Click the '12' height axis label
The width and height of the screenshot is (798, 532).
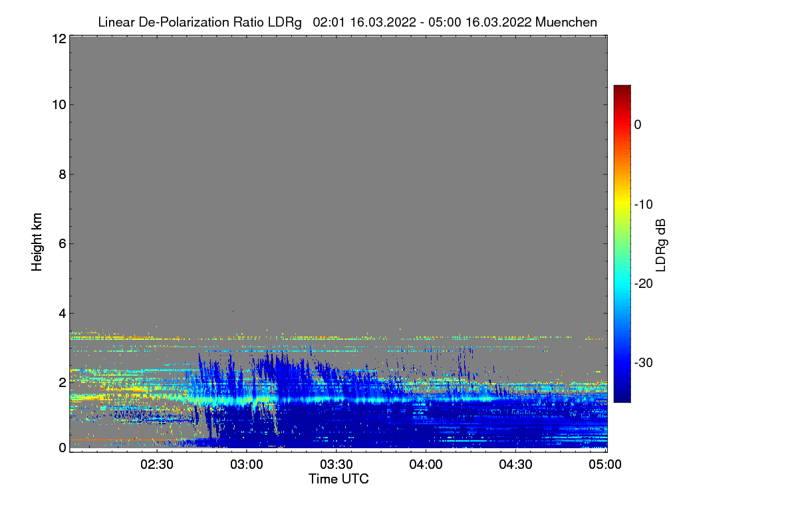pyautogui.click(x=58, y=39)
